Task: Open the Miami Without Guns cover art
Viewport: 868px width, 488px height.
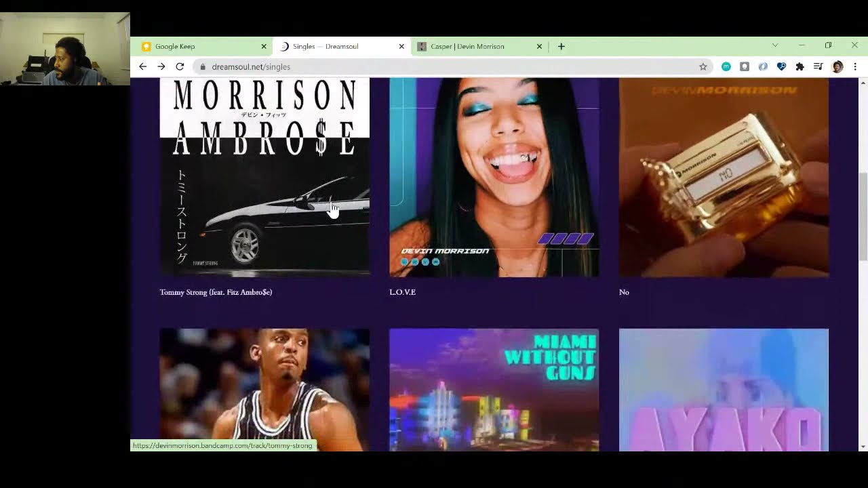Action: 494,390
